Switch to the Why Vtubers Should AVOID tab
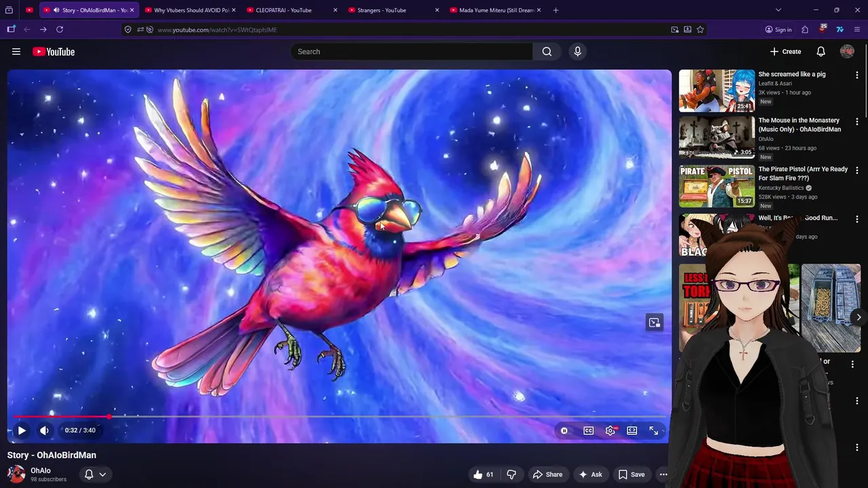Viewport: 868px width, 488px height. 189,10
